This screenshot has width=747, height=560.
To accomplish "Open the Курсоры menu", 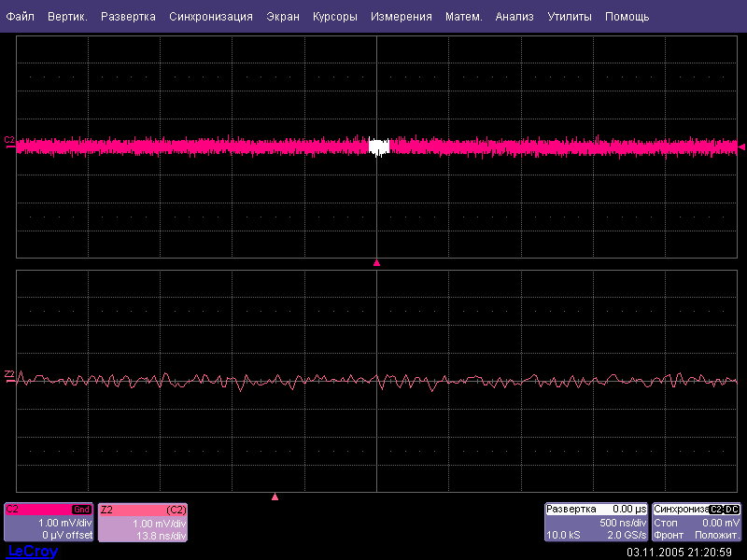I will 335,17.
